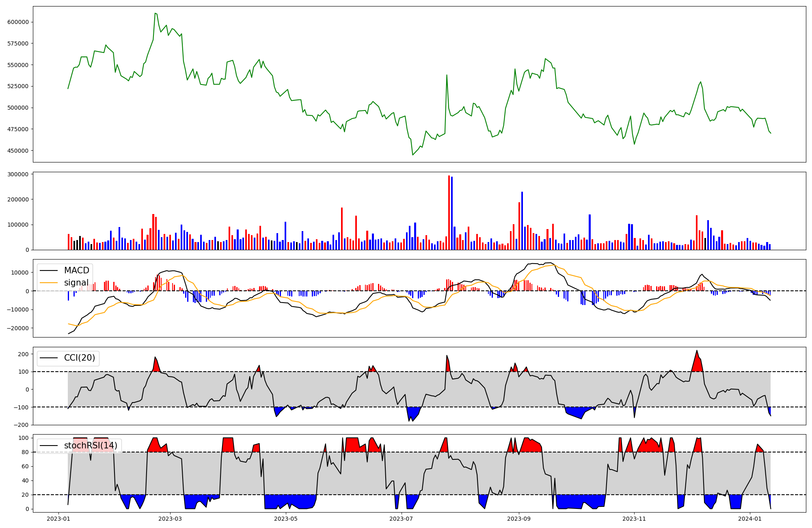The height and width of the screenshot is (528, 812).
Task: Click the 600000 price axis tick label
Action: click(18, 22)
